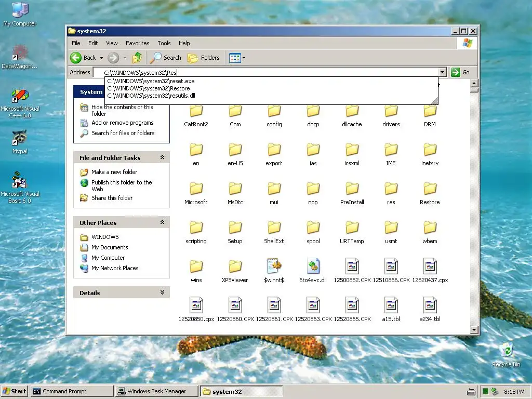532x399 pixels.
Task: Go to My Documents in Other Places
Action: pos(110,247)
